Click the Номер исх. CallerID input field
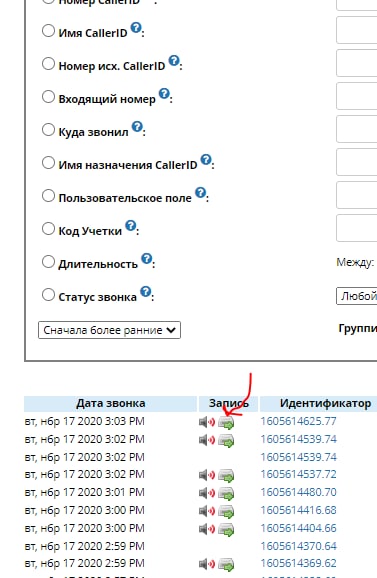The image size is (377, 578). 357,63
